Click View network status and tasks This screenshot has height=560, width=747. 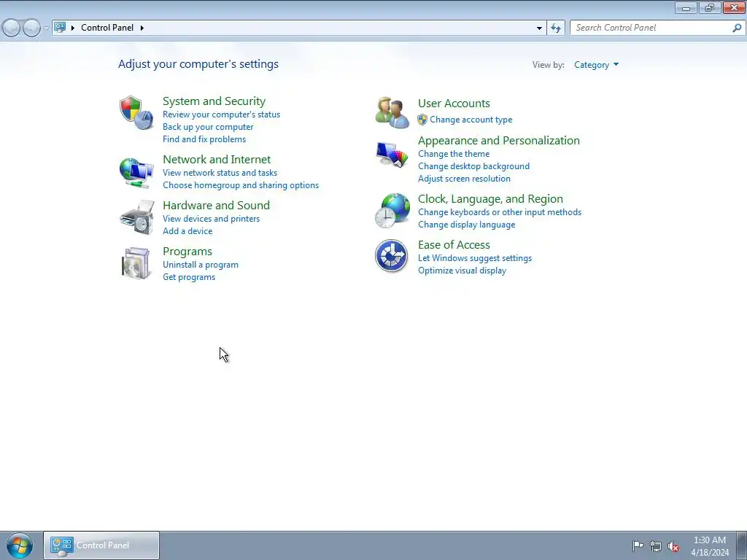tap(220, 172)
